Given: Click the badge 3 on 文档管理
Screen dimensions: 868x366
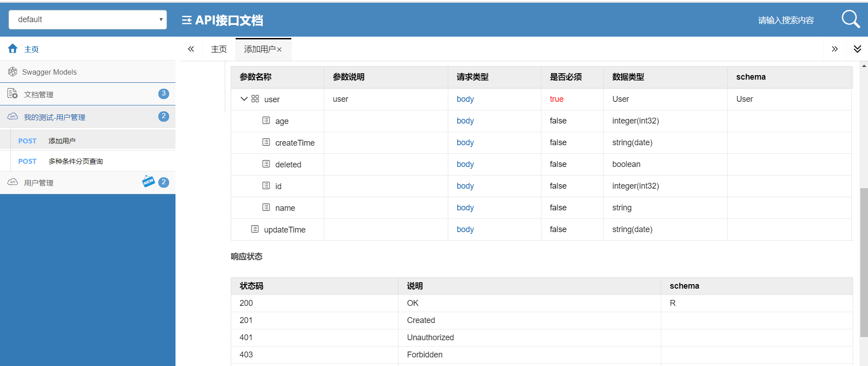Looking at the screenshot, I should click(x=164, y=94).
